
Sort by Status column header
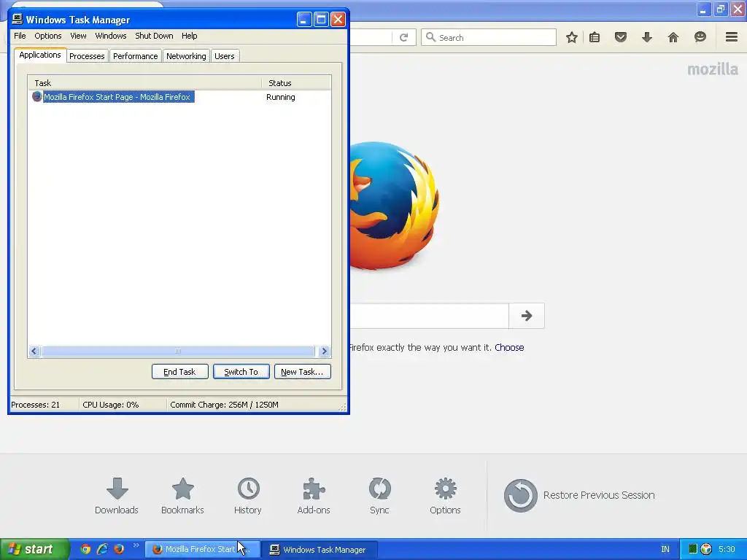coord(296,83)
